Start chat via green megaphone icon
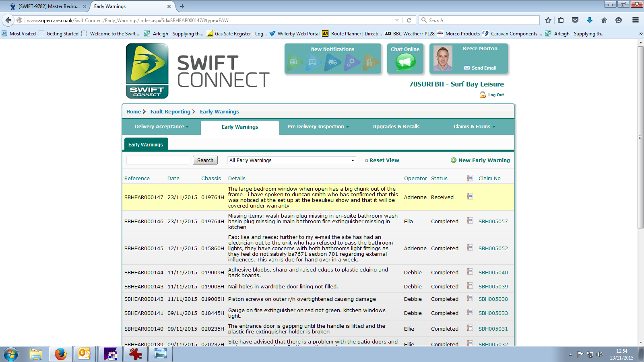This screenshot has width=644, height=362. 405,62
